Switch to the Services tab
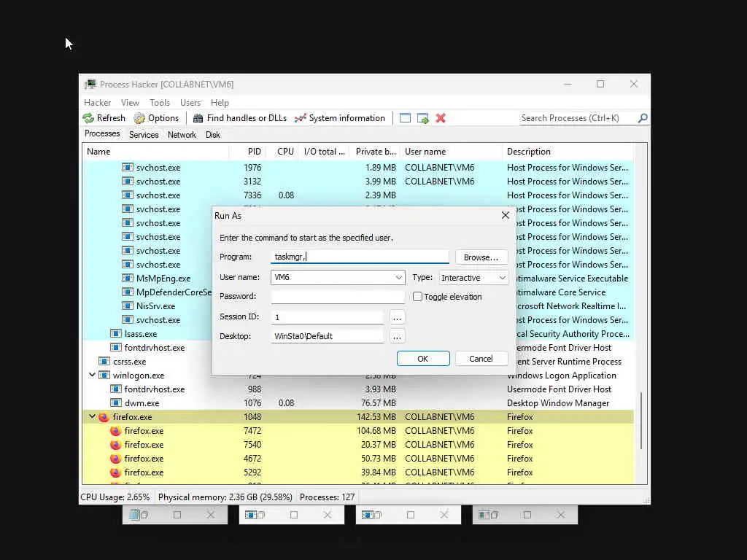This screenshot has width=747, height=560. click(x=144, y=135)
